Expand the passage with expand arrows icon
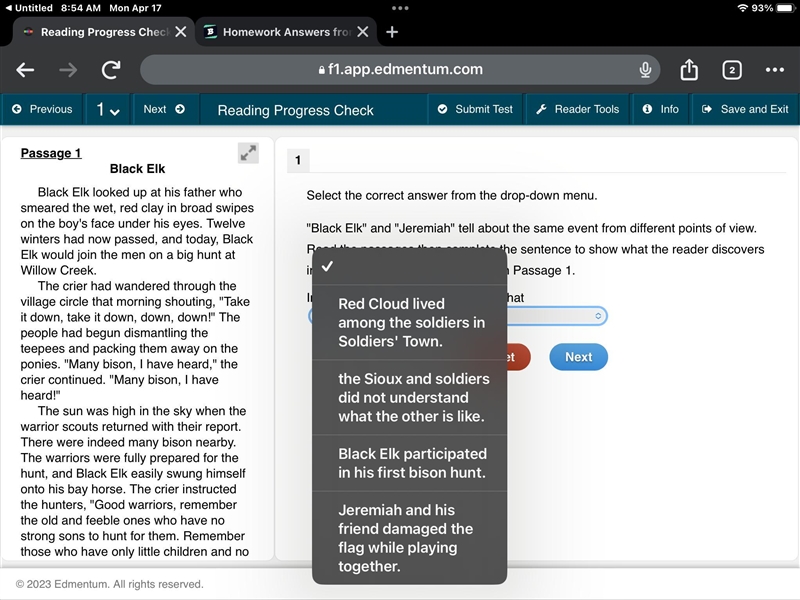This screenshot has height=600, width=800. (248, 153)
